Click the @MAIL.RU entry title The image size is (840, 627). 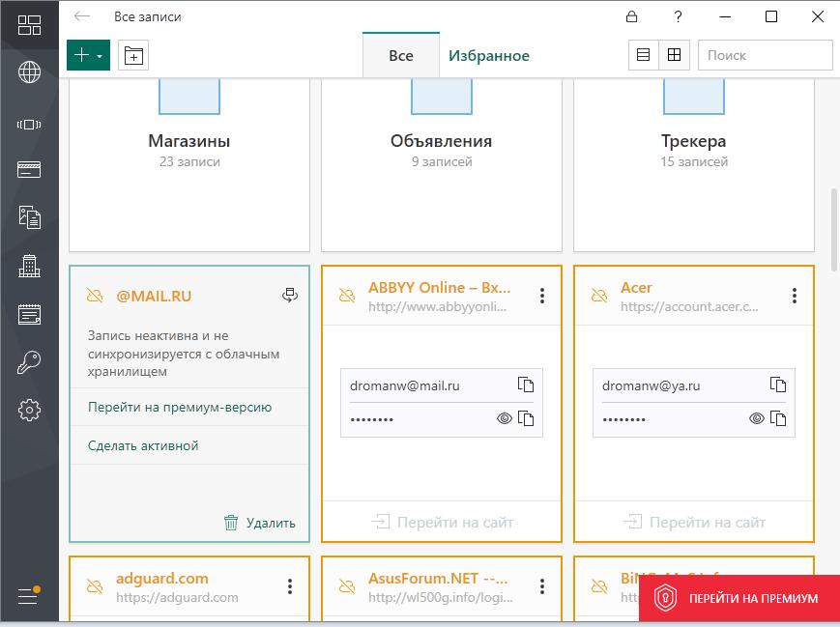point(154,296)
